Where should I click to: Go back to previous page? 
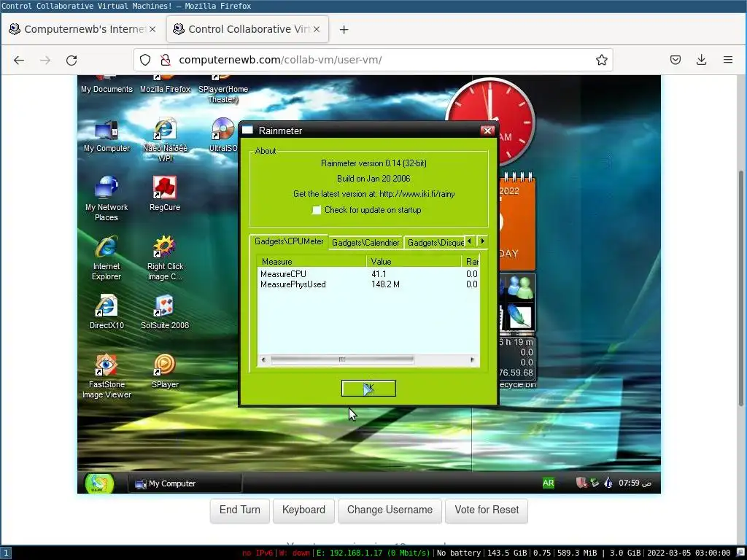coord(19,60)
